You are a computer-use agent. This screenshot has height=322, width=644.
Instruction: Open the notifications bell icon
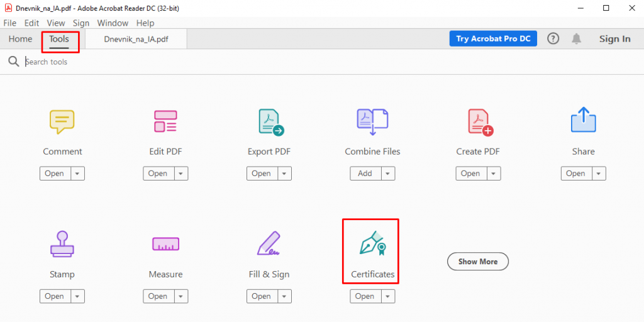(577, 38)
